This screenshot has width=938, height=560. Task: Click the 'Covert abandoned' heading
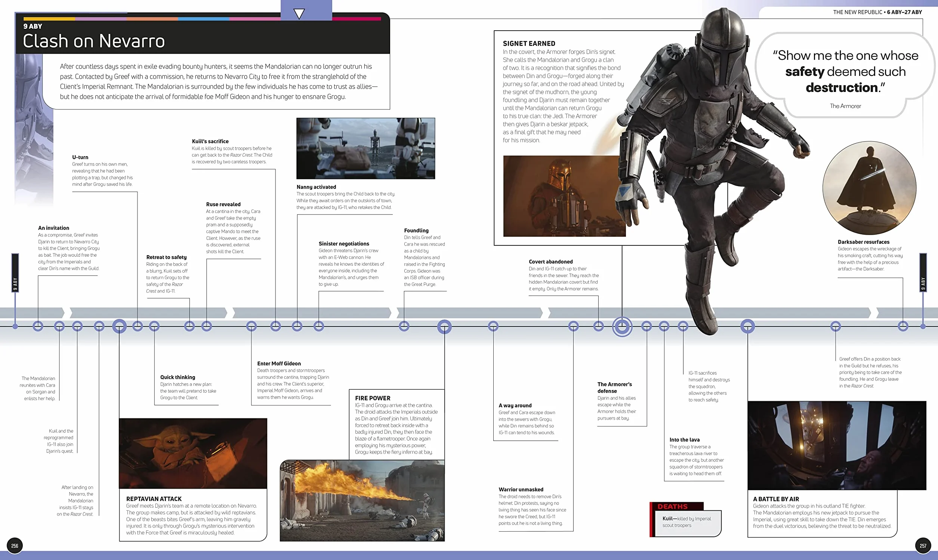551,262
